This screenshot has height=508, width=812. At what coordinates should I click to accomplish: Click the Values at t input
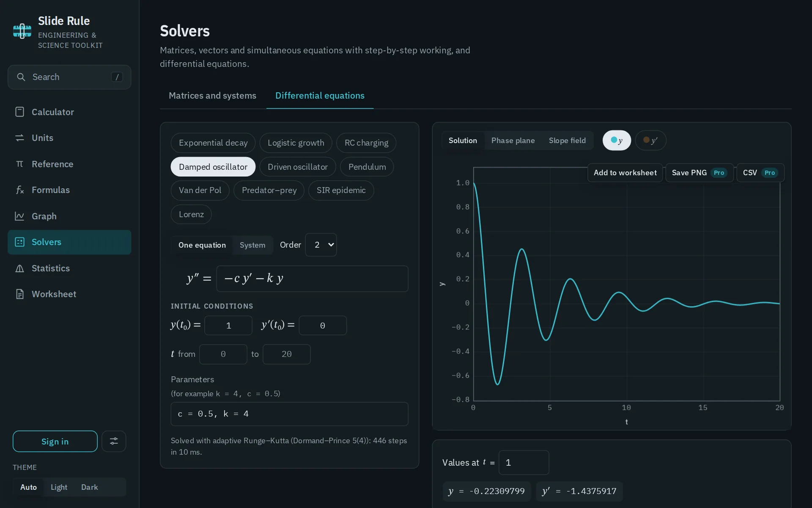click(524, 463)
